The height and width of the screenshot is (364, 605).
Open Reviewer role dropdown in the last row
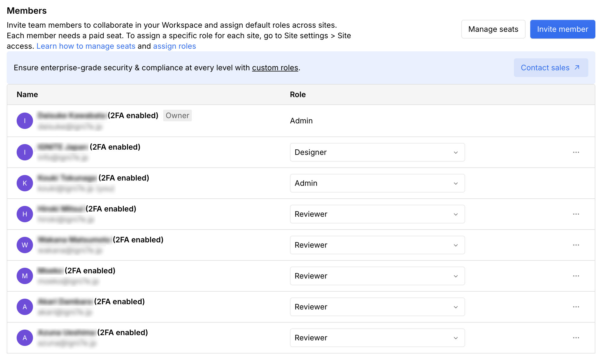click(377, 338)
